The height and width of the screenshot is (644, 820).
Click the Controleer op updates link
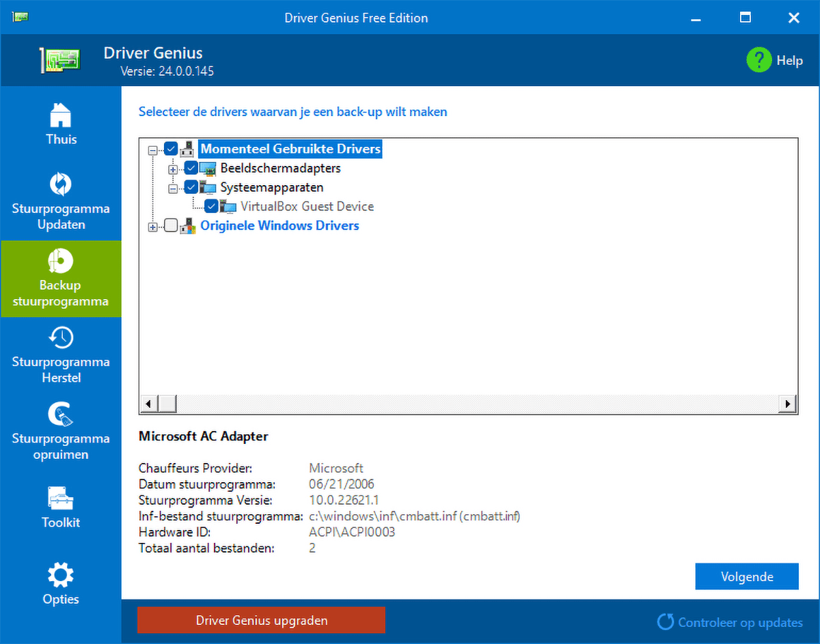click(740, 622)
